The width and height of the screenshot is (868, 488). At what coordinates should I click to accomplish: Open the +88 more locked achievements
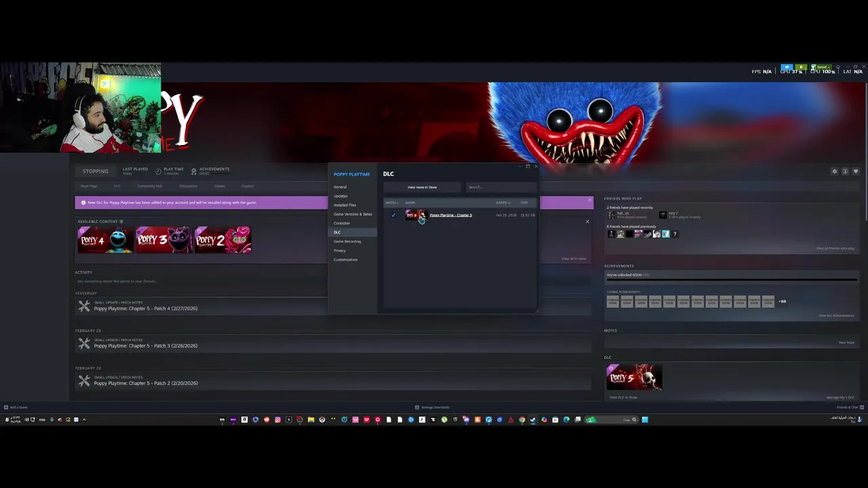point(782,302)
